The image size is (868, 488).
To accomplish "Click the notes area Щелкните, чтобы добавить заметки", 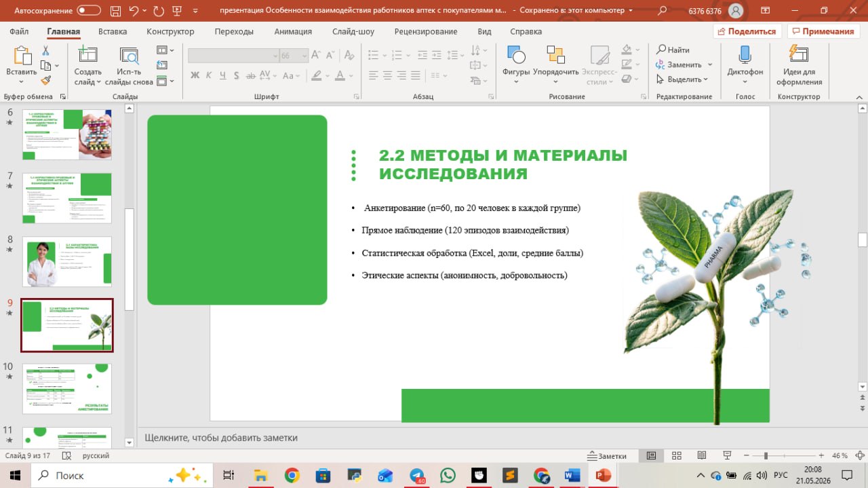I will click(x=221, y=438).
